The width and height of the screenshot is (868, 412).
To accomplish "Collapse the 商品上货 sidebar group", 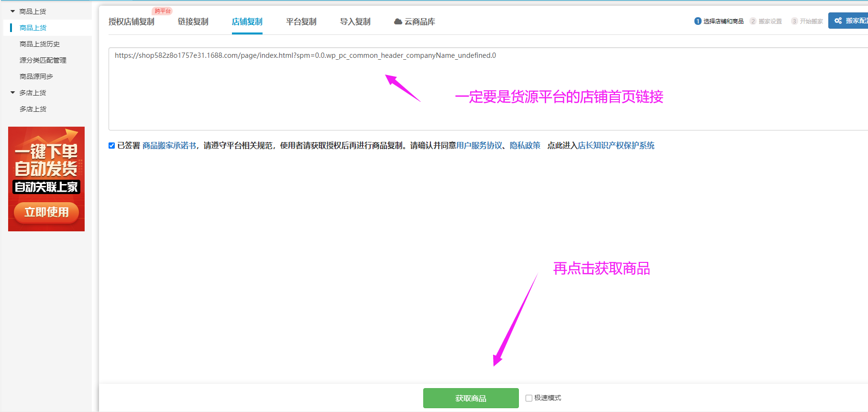I will [x=13, y=11].
